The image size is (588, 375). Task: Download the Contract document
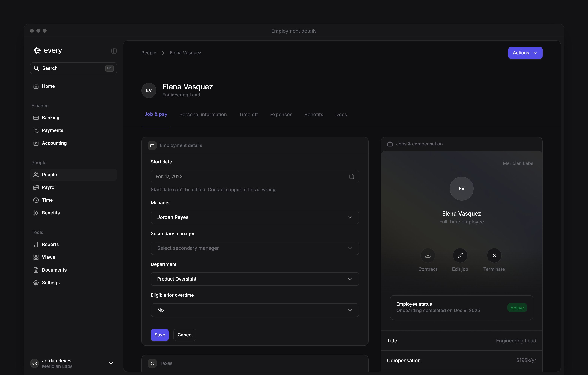427,255
